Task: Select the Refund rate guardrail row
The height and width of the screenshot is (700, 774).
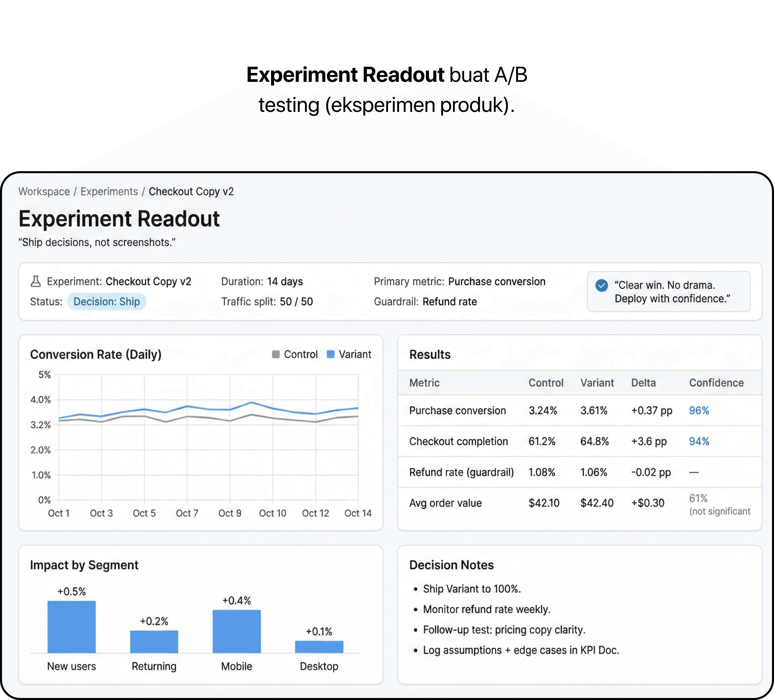Action: [x=461, y=472]
